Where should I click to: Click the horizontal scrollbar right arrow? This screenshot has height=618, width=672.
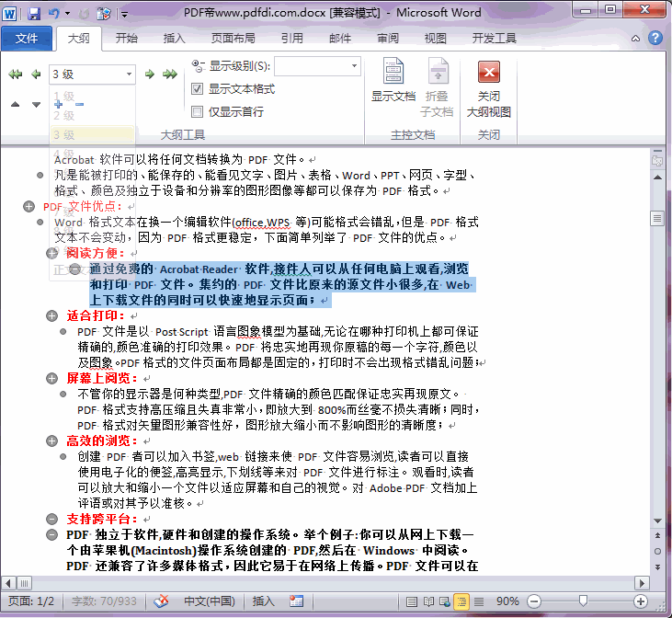[x=642, y=583]
